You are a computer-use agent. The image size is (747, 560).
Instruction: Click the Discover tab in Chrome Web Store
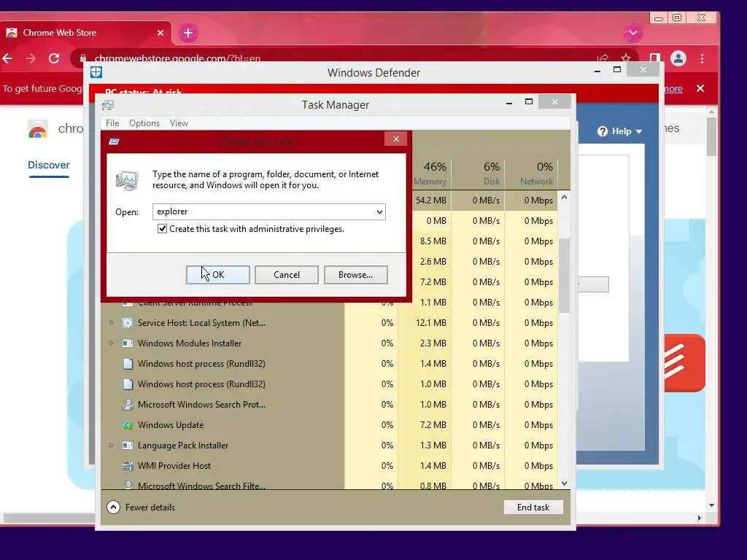click(x=49, y=166)
